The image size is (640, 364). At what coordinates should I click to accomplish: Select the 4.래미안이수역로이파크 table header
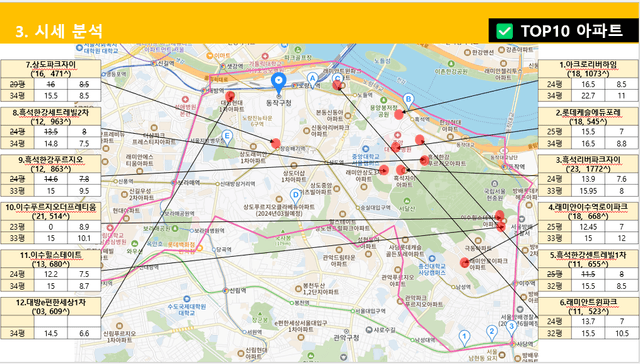click(x=588, y=212)
